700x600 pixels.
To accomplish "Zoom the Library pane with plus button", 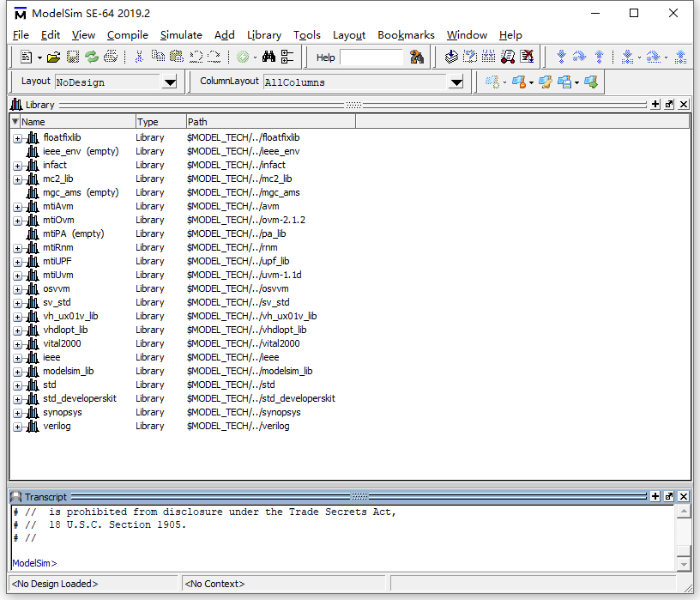I will pos(655,105).
